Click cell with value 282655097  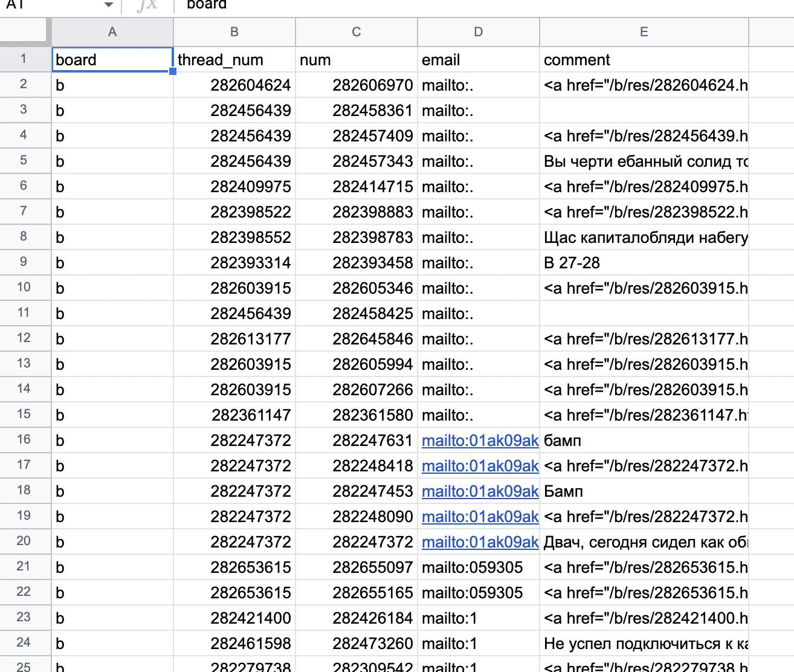click(357, 567)
